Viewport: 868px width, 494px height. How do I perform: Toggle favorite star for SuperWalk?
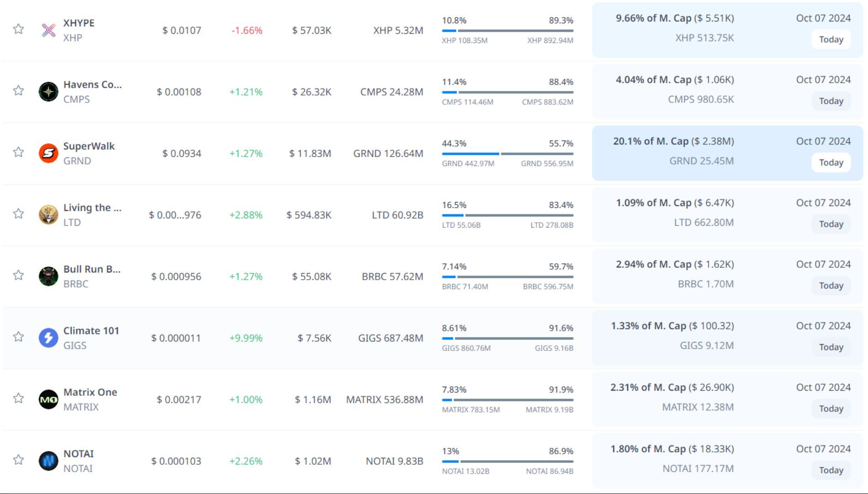(18, 152)
